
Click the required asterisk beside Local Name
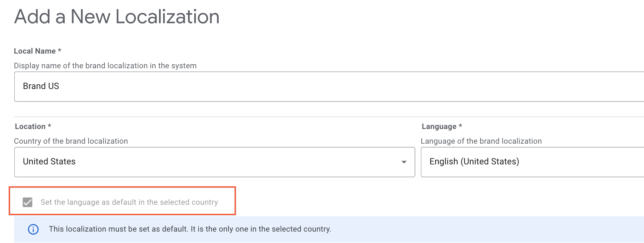[60, 51]
